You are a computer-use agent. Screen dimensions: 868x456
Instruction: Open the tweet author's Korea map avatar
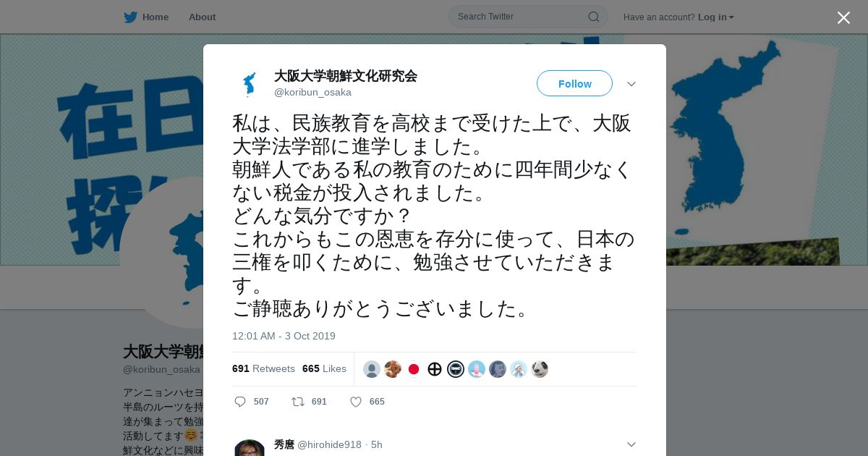[250, 84]
